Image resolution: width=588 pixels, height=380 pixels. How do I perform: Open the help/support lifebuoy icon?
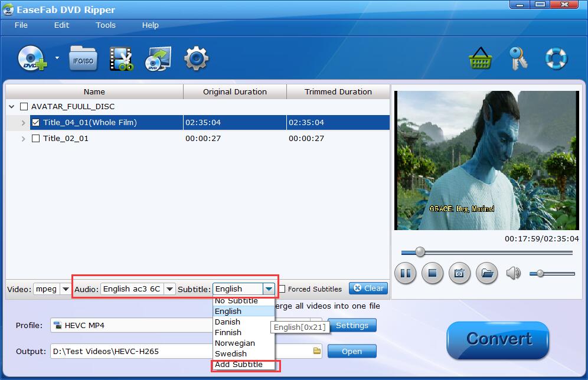[556, 58]
